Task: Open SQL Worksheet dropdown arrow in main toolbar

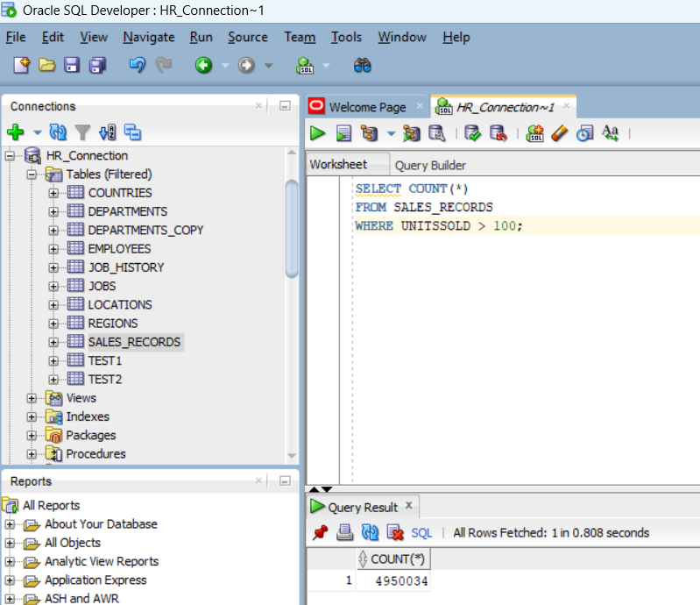Action: pos(326,66)
